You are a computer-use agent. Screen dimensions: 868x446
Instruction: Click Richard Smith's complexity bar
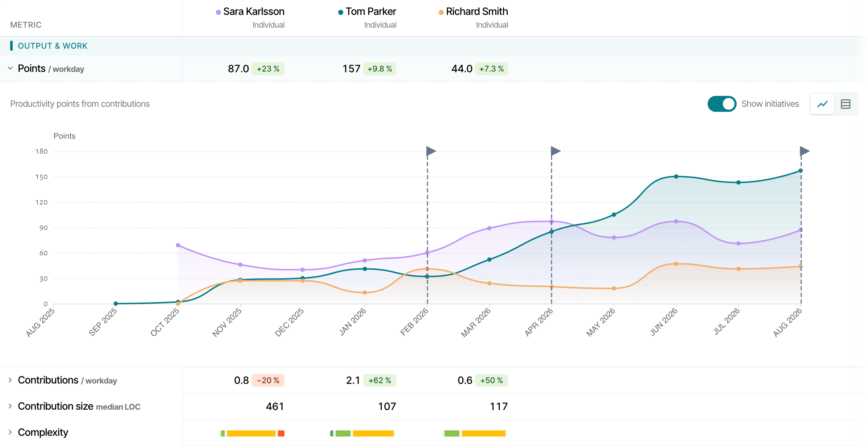[475, 433]
